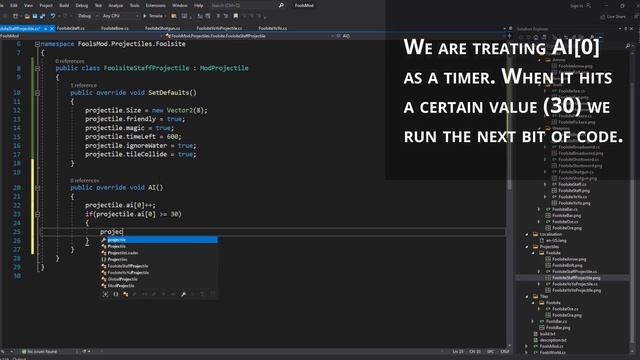
Task: Click the editor vertical scrollbar
Action: click(509, 192)
